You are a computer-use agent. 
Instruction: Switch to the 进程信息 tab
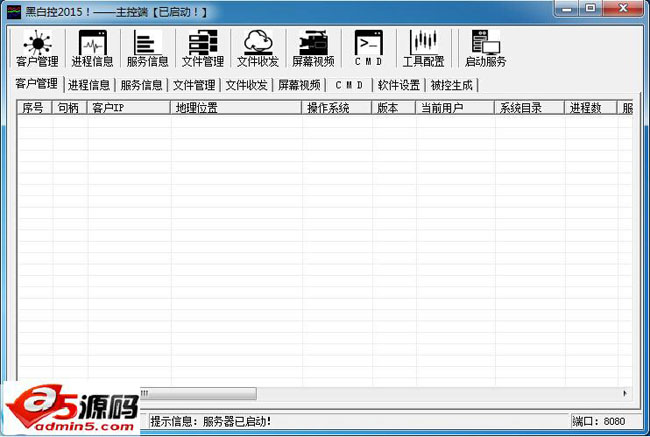89,85
